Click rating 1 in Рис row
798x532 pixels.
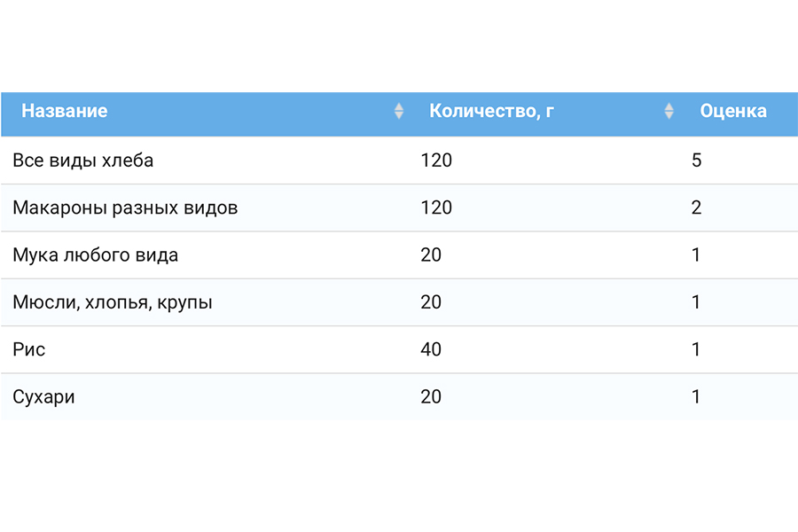coord(696,349)
